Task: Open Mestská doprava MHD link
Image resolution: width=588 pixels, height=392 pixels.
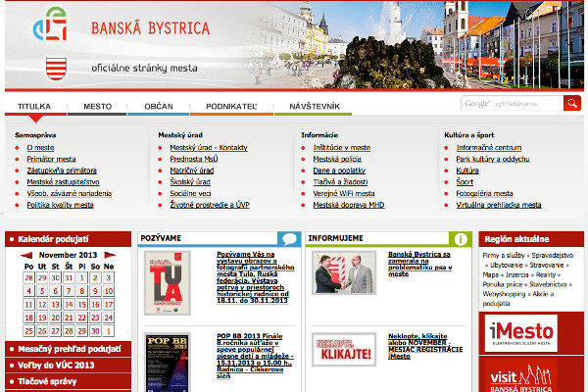Action: (x=349, y=205)
